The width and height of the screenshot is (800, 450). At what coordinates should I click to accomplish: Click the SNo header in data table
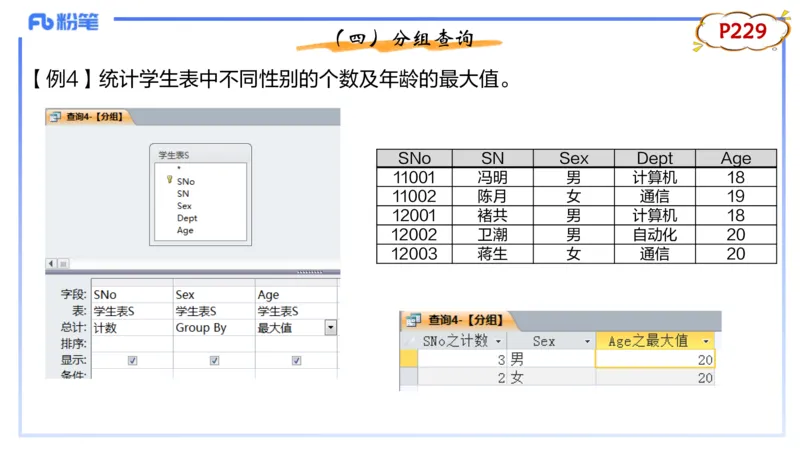tap(414, 158)
